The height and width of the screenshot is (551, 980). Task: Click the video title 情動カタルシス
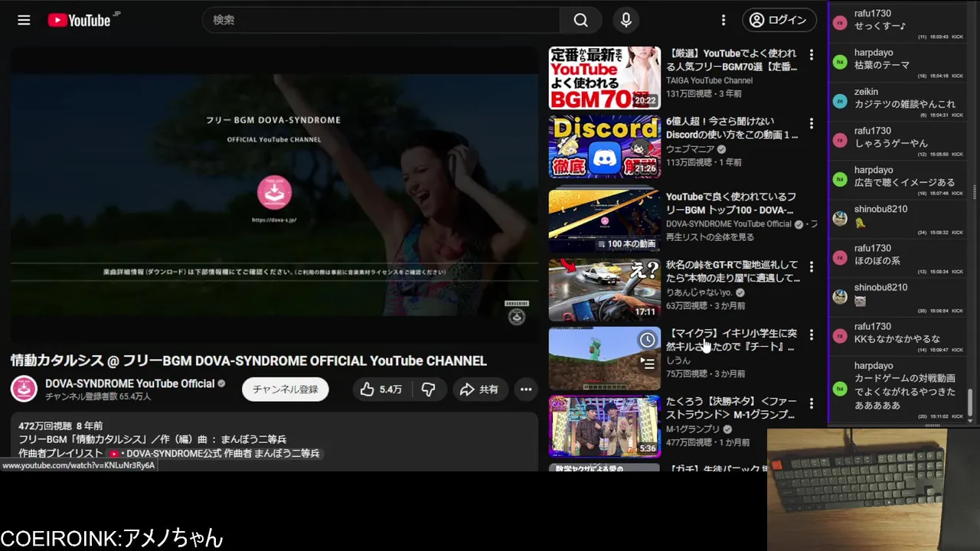(x=248, y=360)
